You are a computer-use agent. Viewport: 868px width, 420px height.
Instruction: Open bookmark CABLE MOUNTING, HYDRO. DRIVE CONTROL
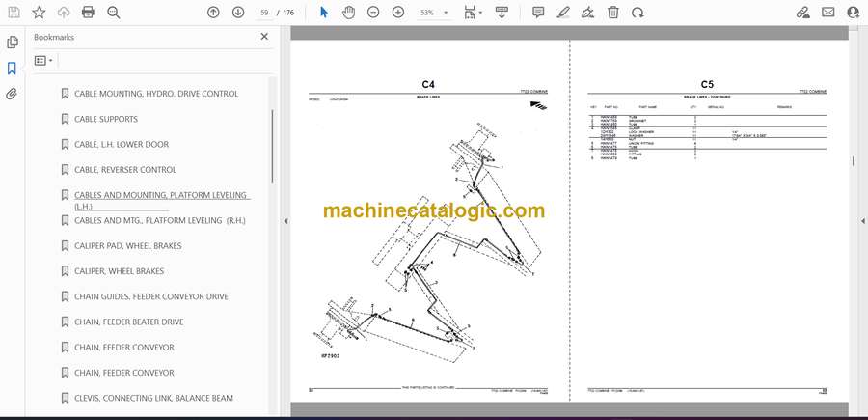click(156, 94)
